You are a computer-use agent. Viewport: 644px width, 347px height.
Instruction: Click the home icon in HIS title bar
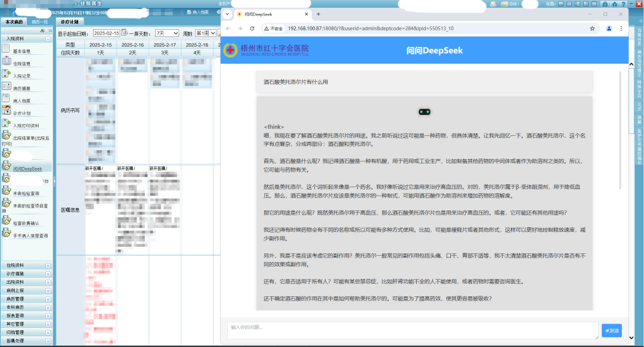click(614, 4)
